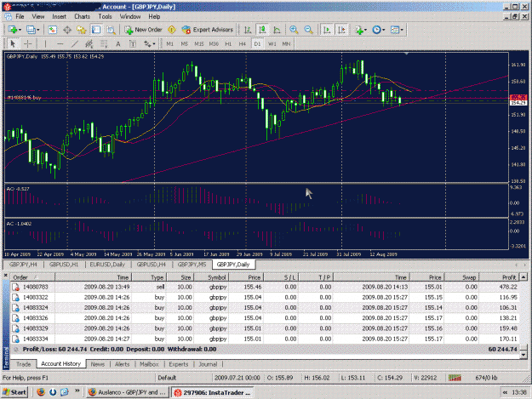532x399 pixels.
Task: Switch to M1 timeframe
Action: pyautogui.click(x=170, y=43)
